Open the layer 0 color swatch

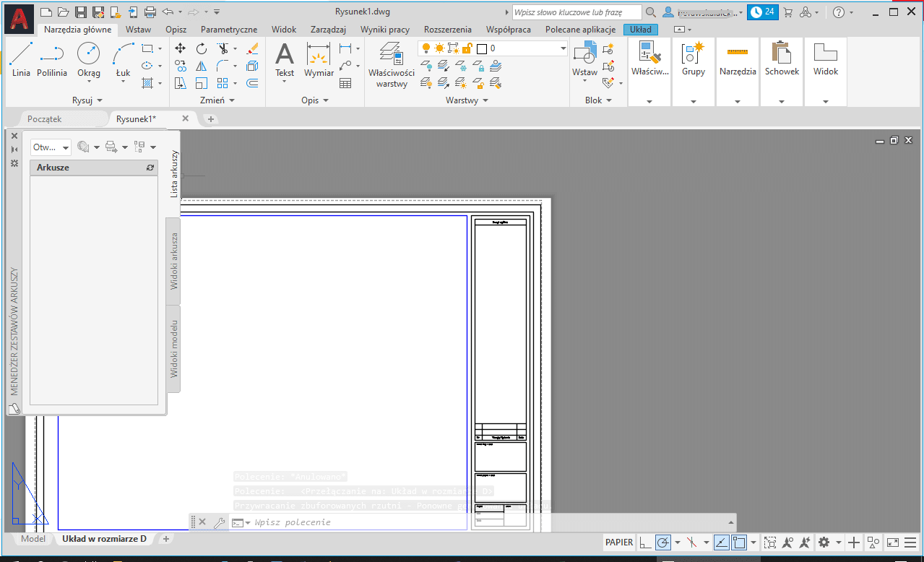(483, 48)
